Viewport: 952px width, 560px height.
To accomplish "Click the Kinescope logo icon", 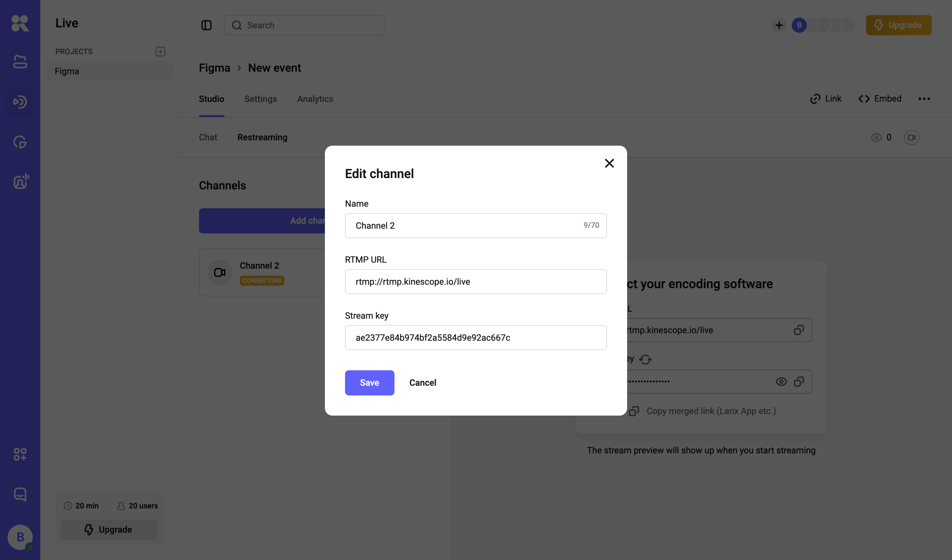I will tap(20, 23).
